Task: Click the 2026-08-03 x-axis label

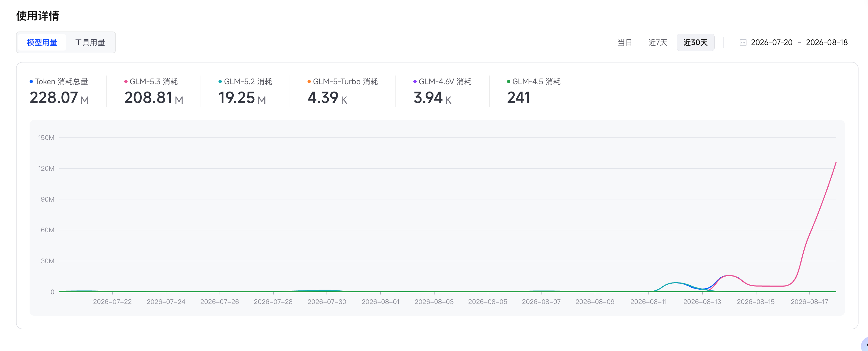Action: [x=434, y=302]
